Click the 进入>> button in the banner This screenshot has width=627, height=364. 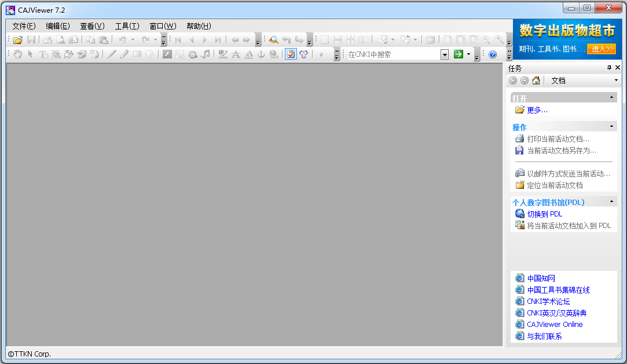(x=602, y=49)
